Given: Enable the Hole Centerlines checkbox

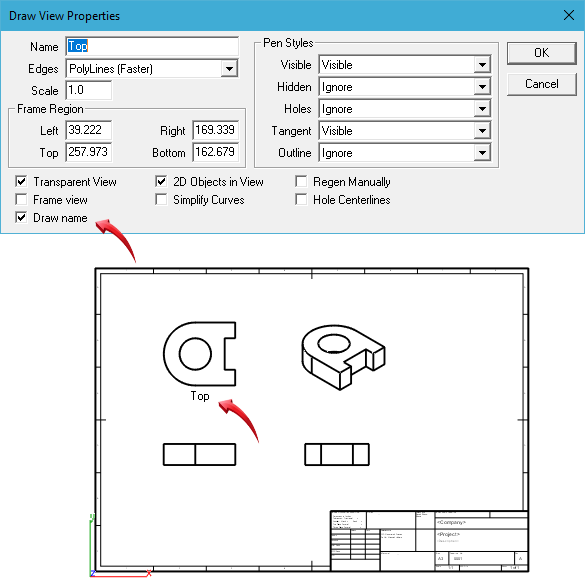Looking at the screenshot, I should tap(301, 200).
